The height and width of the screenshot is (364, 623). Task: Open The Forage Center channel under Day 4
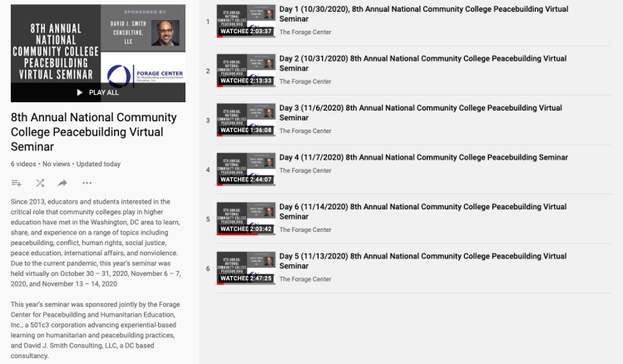(305, 170)
